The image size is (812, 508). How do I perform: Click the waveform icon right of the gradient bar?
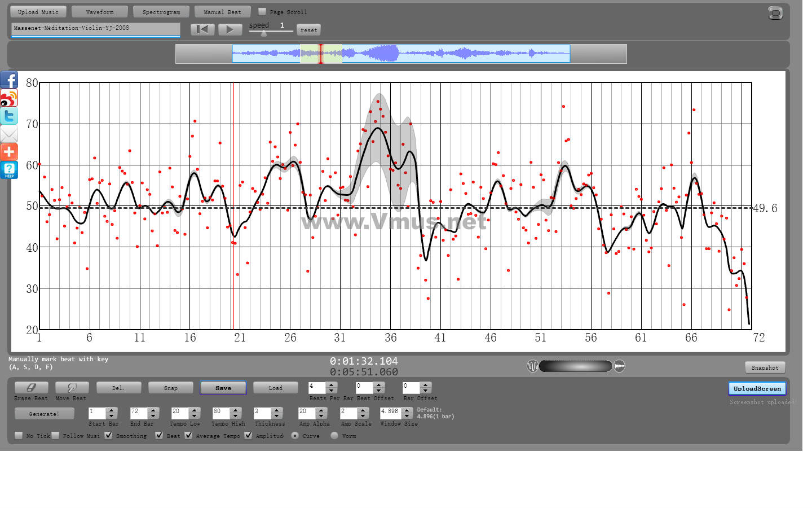point(619,366)
